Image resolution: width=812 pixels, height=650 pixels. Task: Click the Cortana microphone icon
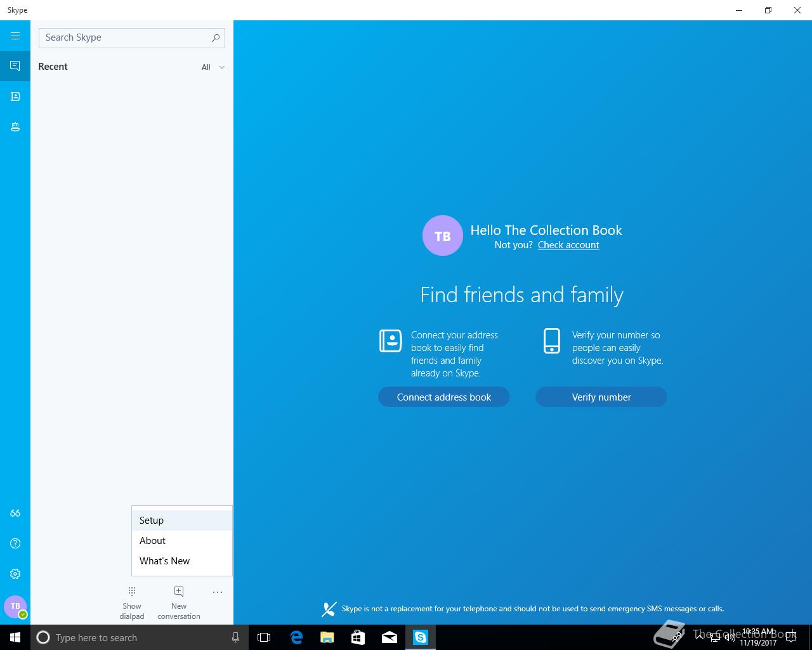pyautogui.click(x=235, y=637)
